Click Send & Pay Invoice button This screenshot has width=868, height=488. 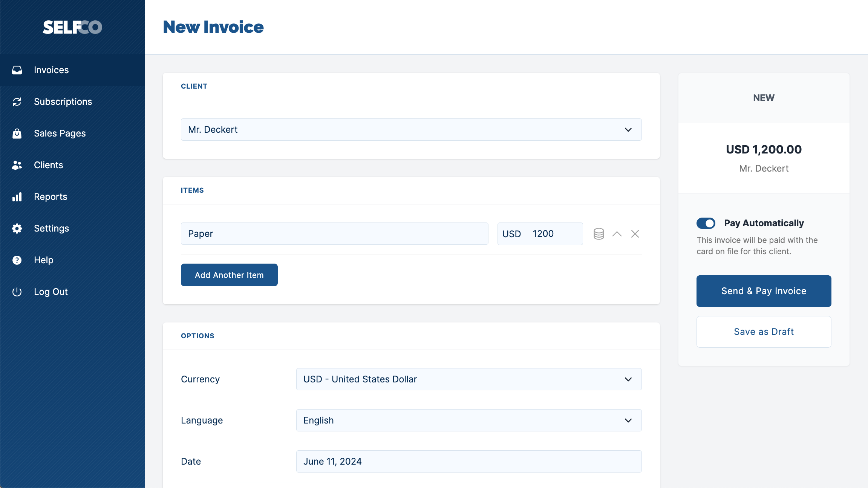pos(764,291)
